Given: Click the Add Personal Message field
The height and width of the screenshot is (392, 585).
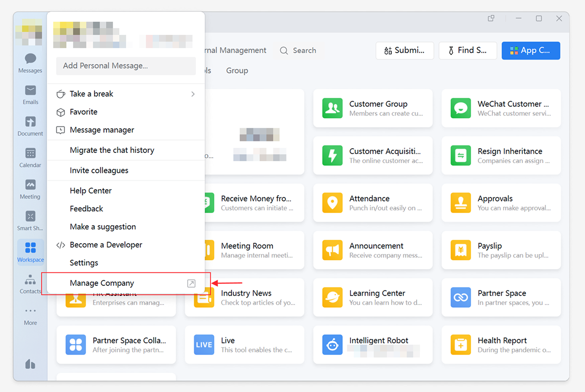Looking at the screenshot, I should (126, 66).
